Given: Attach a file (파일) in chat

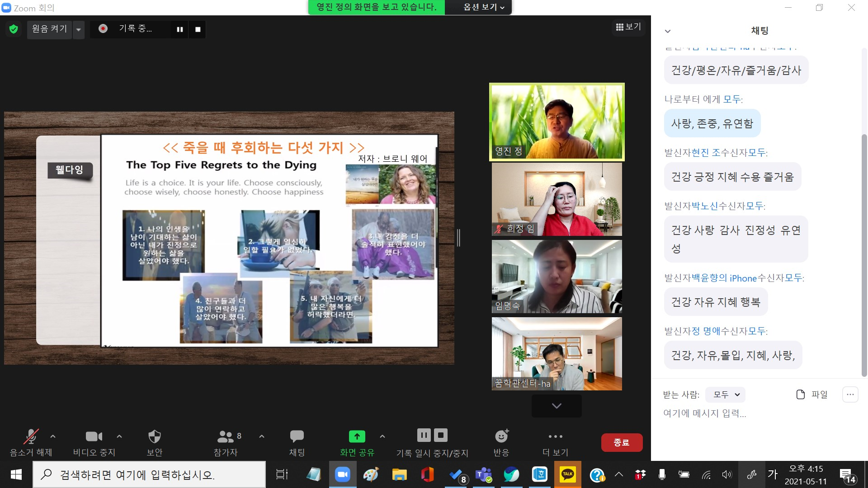Looking at the screenshot, I should coord(812,394).
